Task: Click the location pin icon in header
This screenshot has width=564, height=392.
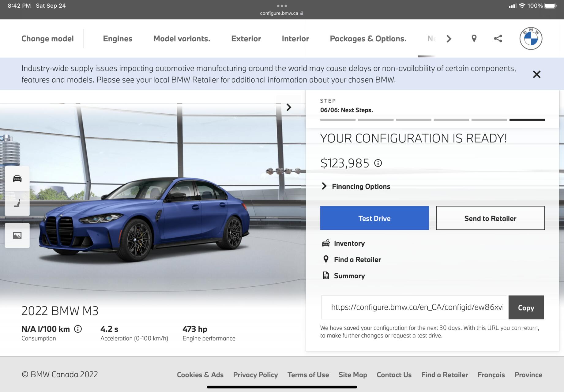Action: pyautogui.click(x=474, y=39)
